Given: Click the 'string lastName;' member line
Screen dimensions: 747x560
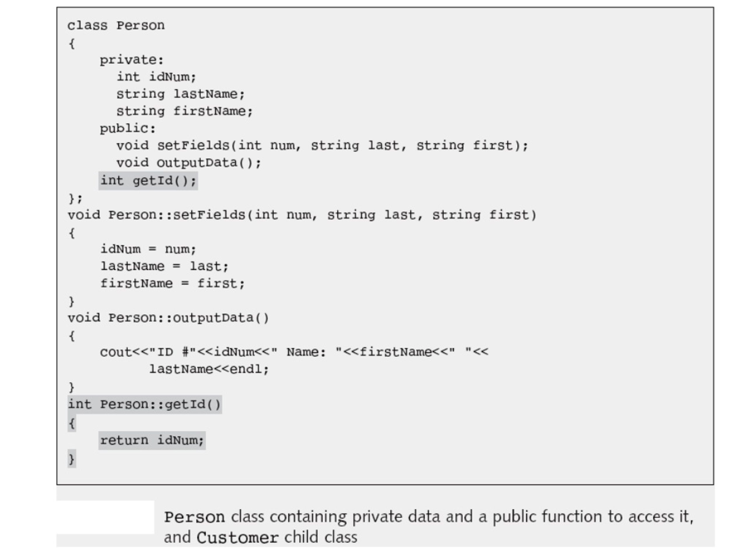Looking at the screenshot, I should tap(181, 94).
